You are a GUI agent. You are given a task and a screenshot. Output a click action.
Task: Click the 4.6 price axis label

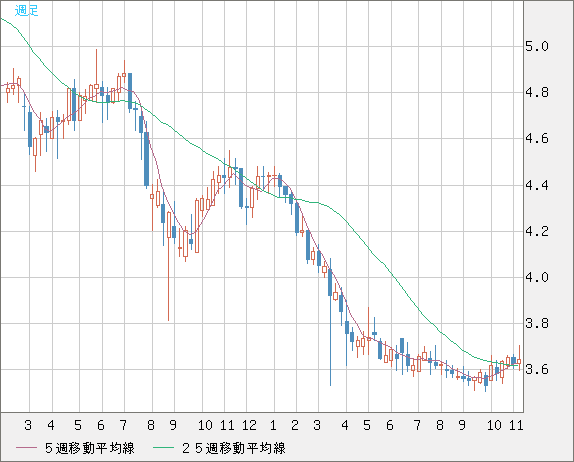click(x=537, y=139)
